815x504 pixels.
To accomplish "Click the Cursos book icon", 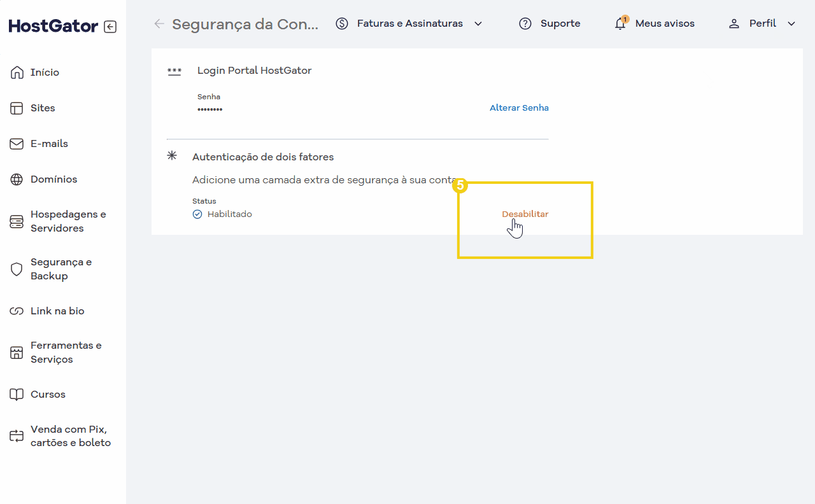I will pos(17,395).
